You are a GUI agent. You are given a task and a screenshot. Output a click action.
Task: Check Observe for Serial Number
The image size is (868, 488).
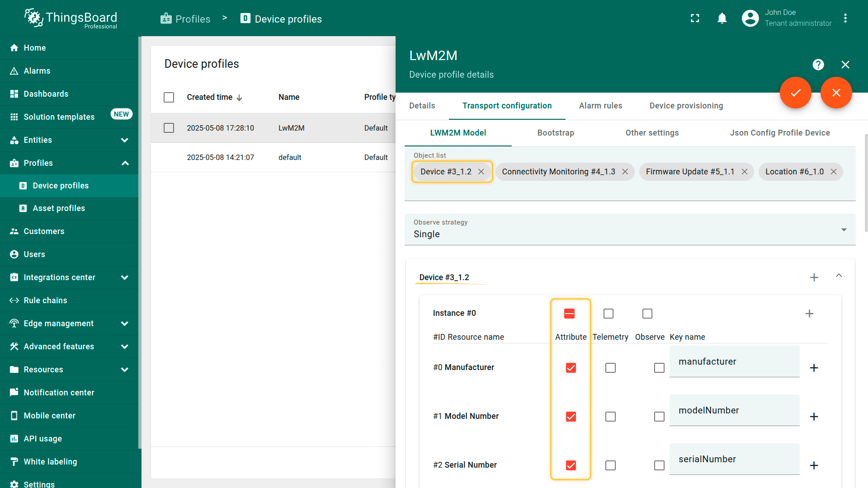coord(659,465)
